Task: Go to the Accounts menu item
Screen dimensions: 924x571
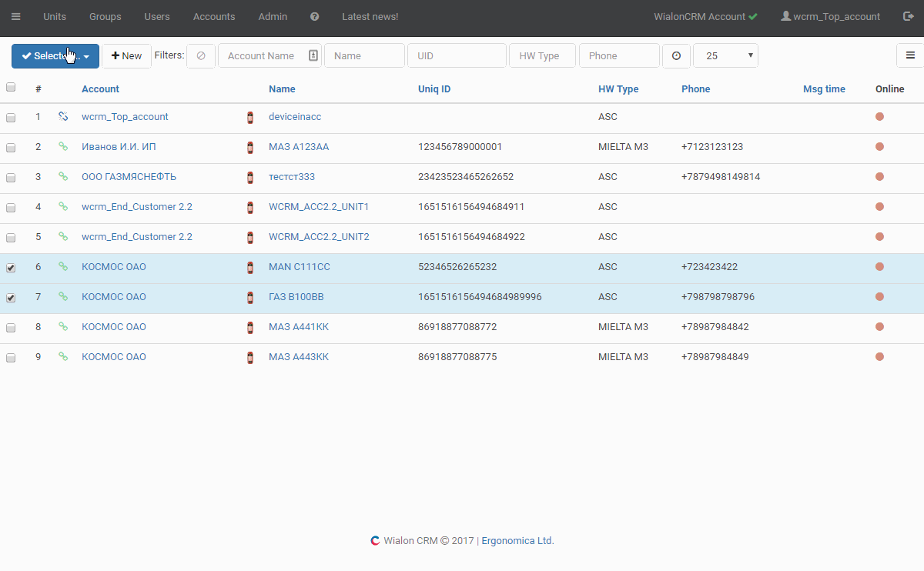Action: [214, 16]
